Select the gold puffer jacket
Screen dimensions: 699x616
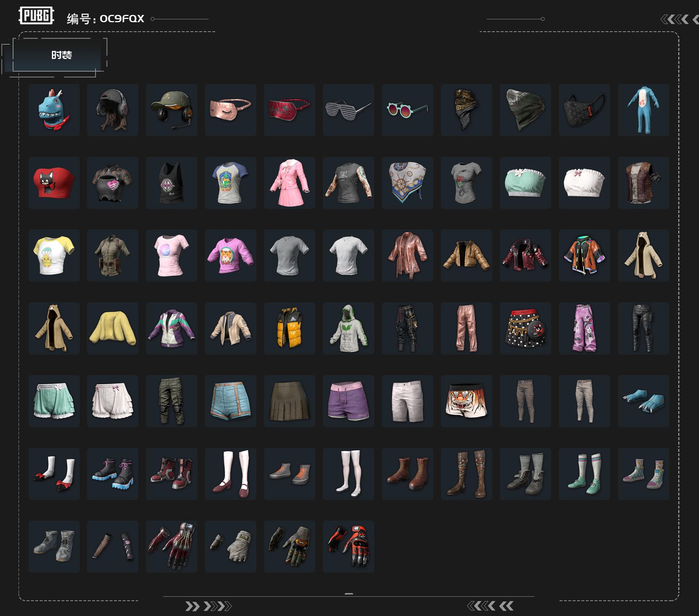click(x=466, y=255)
